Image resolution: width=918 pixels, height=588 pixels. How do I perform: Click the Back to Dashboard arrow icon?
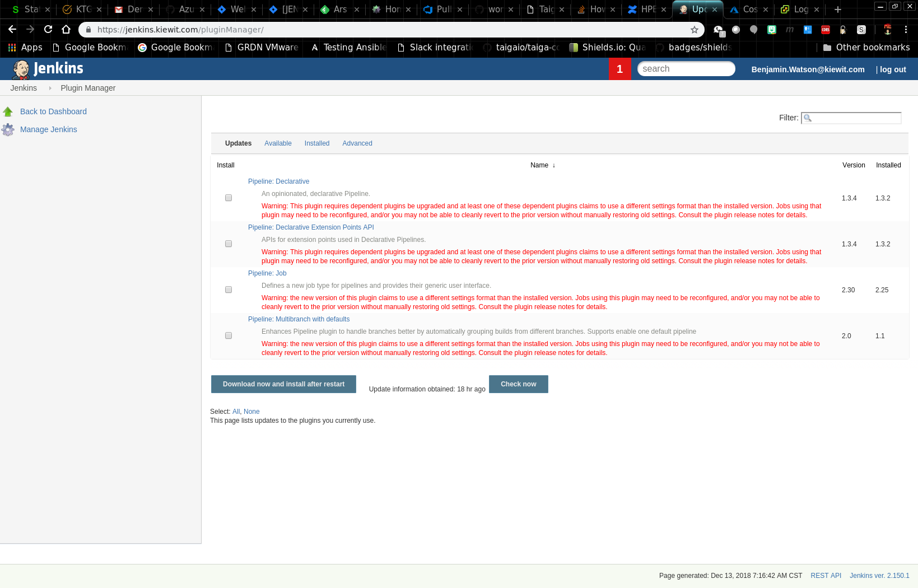tap(8, 111)
